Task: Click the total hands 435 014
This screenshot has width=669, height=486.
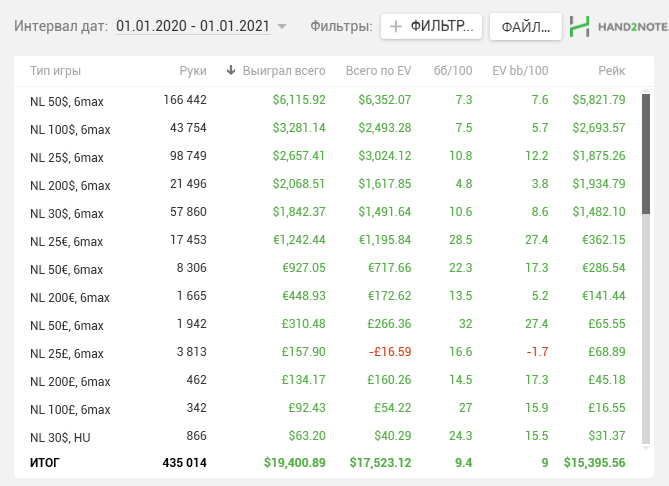Action: 184,463
